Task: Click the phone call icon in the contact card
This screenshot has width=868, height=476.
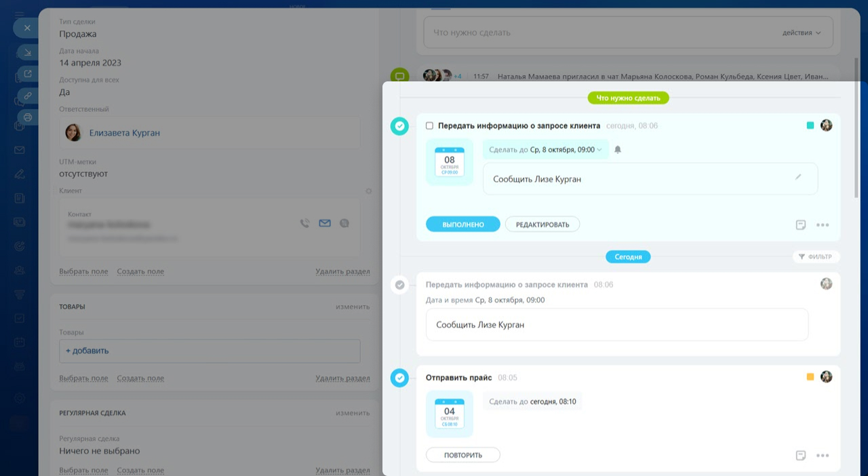Action: (x=305, y=223)
